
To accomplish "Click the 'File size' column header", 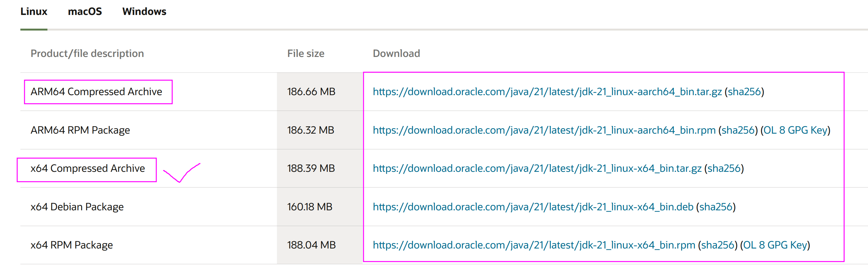I will [x=306, y=53].
